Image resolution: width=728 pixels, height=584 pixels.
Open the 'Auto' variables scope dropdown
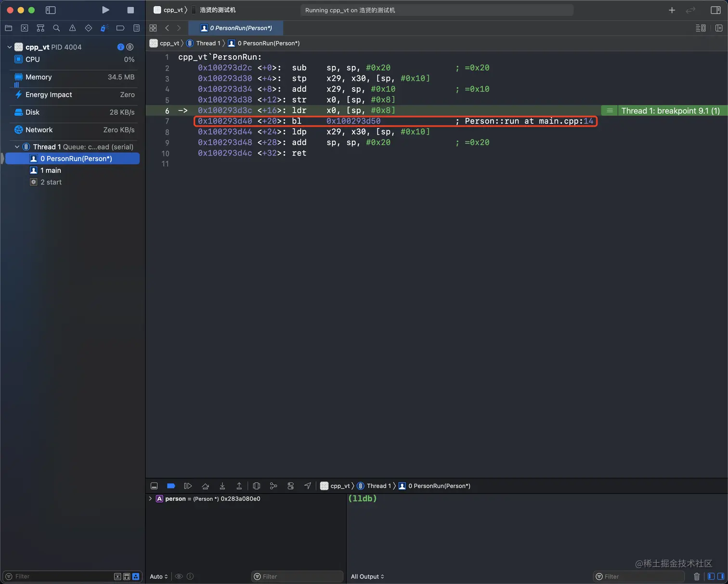tap(159, 576)
